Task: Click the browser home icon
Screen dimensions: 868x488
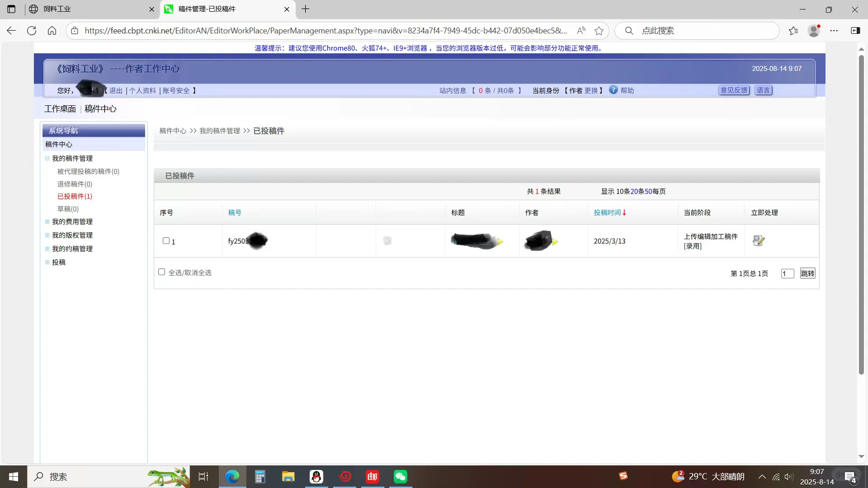Action: [x=52, y=31]
